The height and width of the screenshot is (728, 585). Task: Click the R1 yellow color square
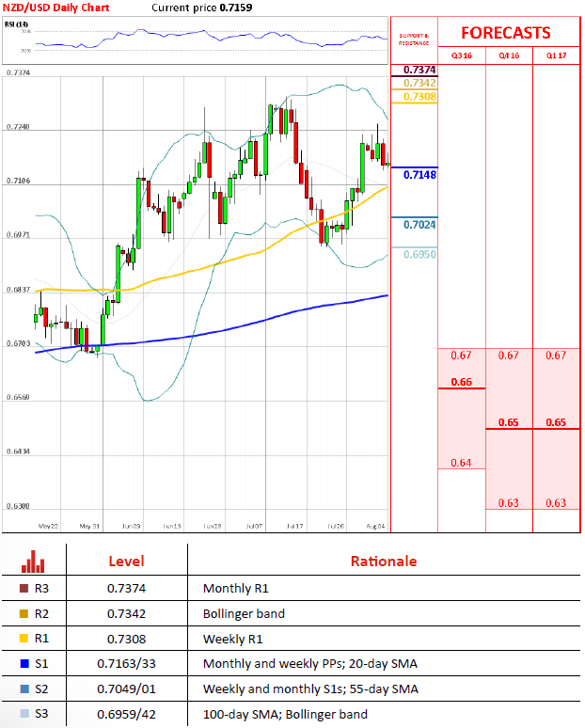[24, 640]
